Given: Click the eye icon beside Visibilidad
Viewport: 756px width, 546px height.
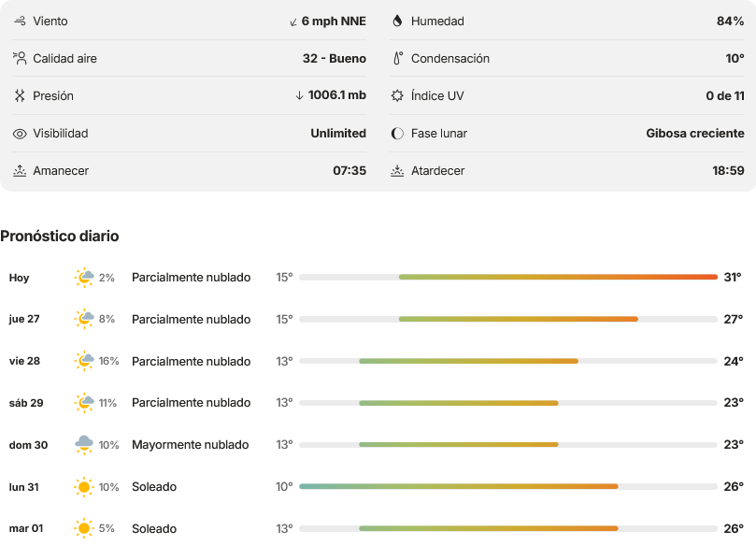Looking at the screenshot, I should (20, 134).
